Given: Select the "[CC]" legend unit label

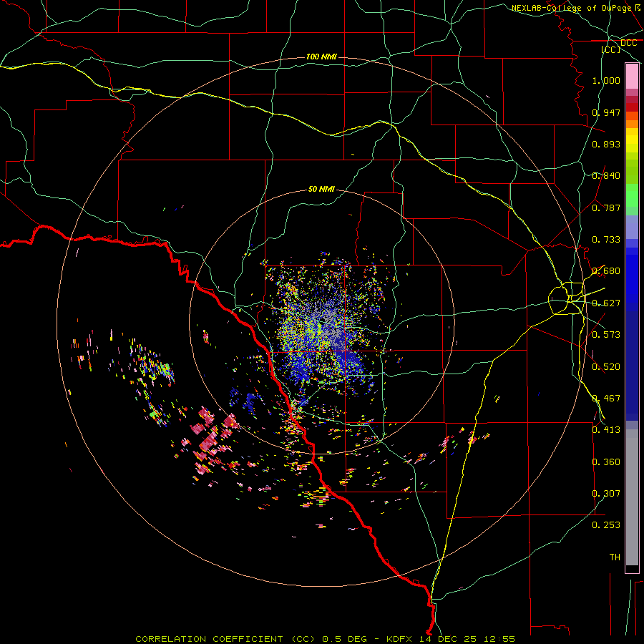Looking at the screenshot, I should (x=611, y=49).
